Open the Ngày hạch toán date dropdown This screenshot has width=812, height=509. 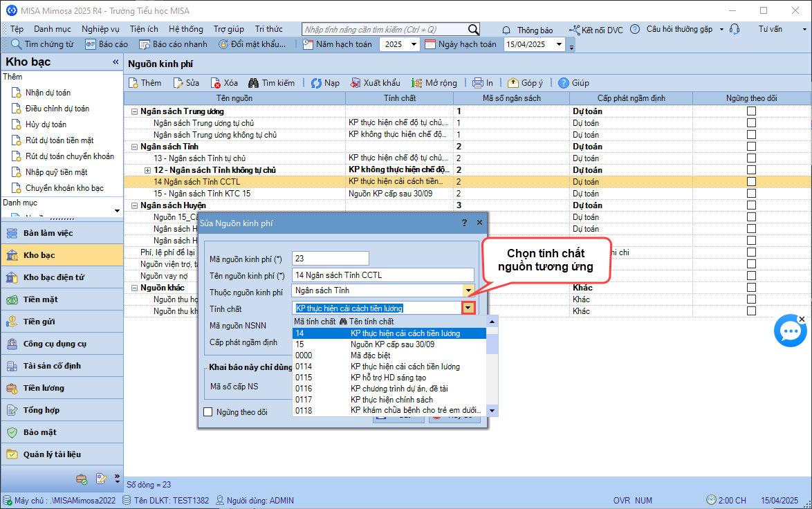[x=560, y=44]
